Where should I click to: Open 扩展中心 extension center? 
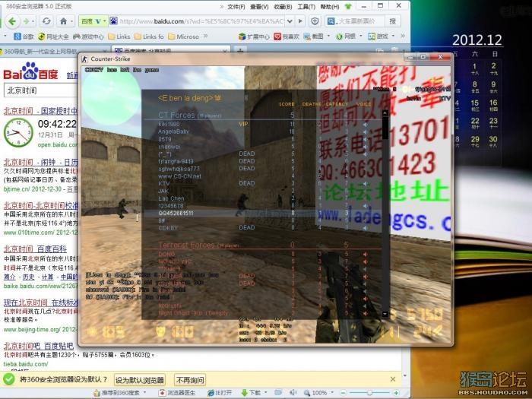click(x=254, y=36)
